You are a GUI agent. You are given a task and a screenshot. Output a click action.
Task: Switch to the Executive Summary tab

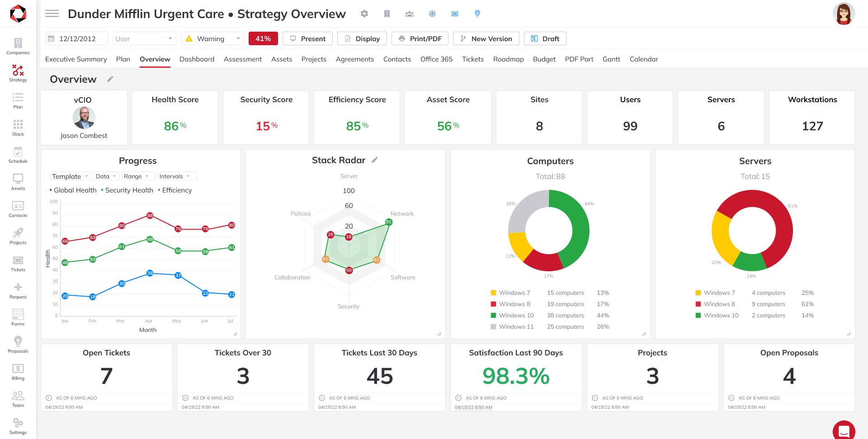76,59
